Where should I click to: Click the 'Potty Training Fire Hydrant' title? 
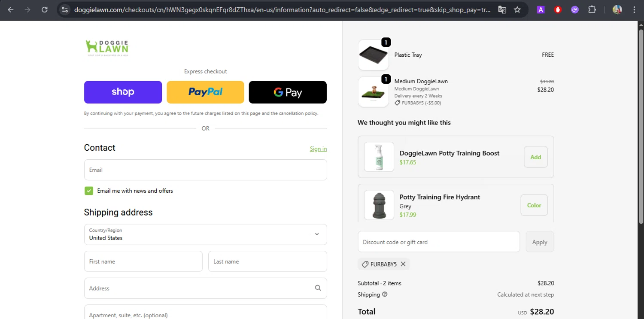pos(440,197)
